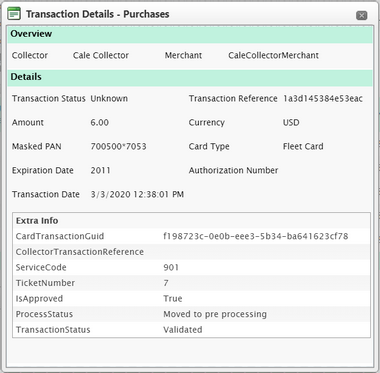380x373 pixels.
Task: Click the 'Extra Info' heading
Action: 37,221
